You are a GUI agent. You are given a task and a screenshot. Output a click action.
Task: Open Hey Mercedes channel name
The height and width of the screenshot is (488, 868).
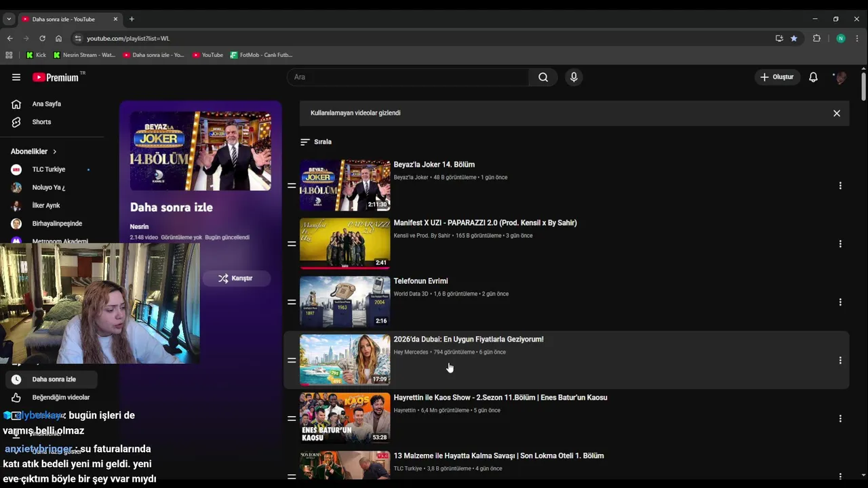pos(411,352)
